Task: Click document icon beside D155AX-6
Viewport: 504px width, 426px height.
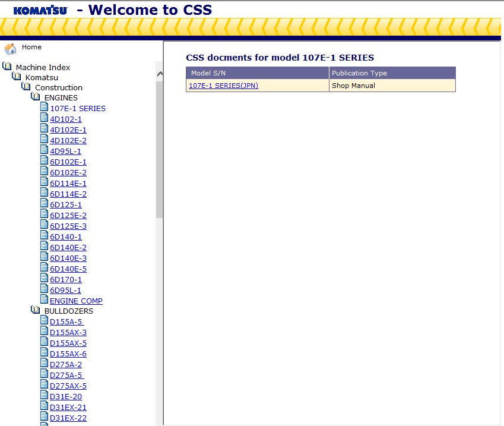Action: 45,352
